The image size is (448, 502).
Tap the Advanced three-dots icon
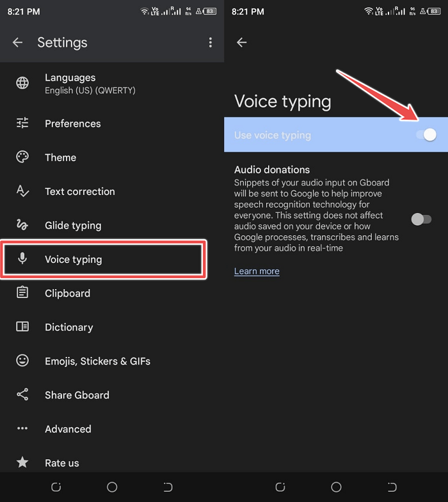tap(22, 428)
